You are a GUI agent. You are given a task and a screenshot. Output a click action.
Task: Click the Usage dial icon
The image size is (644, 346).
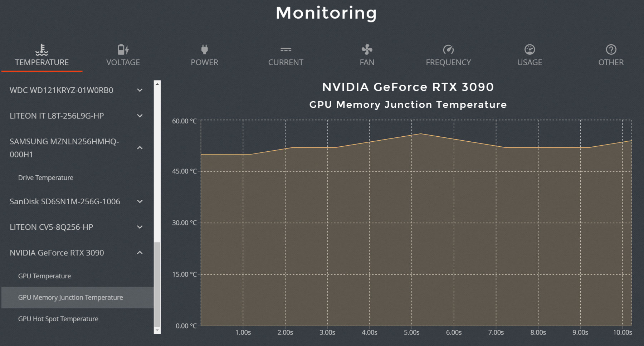530,49
